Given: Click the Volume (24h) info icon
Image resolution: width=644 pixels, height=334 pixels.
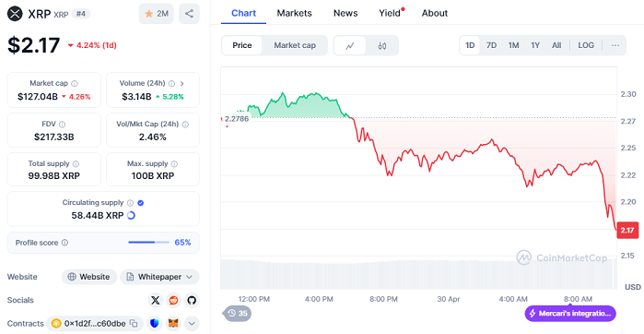Looking at the screenshot, I should tap(171, 83).
